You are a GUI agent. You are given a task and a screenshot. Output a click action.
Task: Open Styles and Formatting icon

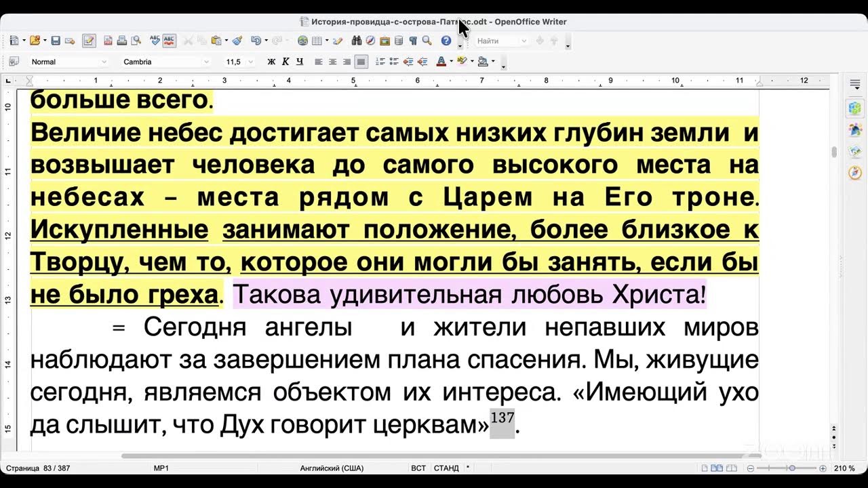[14, 62]
